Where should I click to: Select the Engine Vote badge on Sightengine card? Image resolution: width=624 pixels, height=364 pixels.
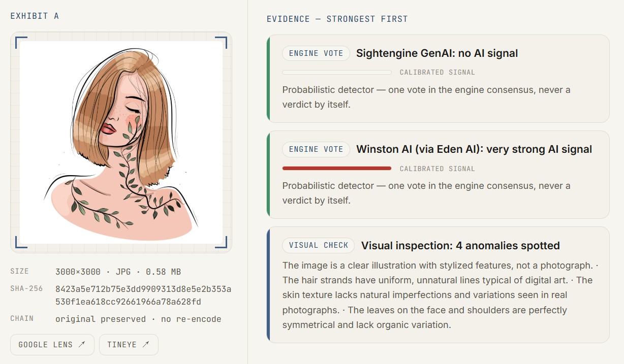(316, 53)
